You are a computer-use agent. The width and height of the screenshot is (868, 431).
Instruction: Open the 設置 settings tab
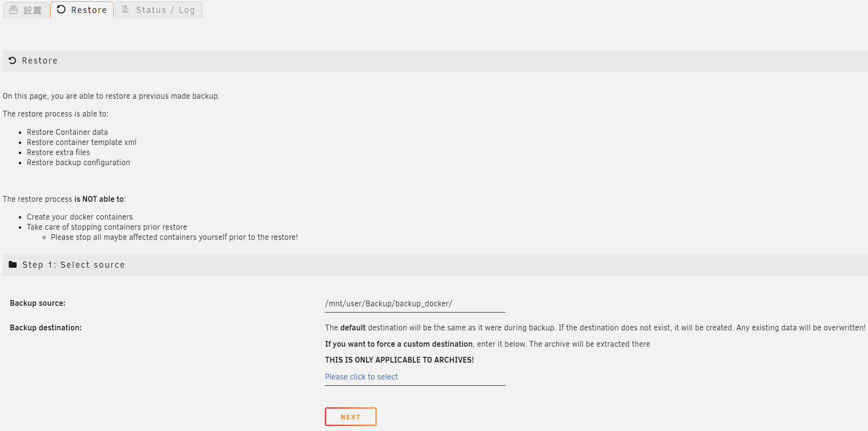coord(26,10)
